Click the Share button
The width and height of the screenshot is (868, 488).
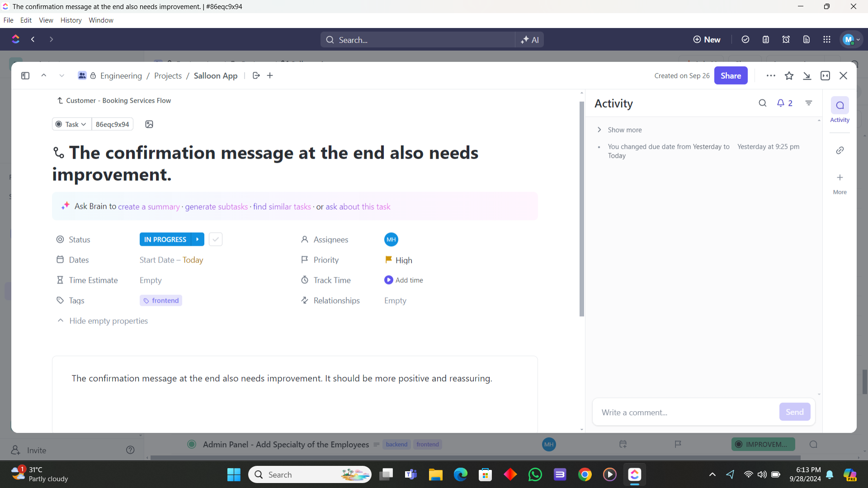pos(731,76)
